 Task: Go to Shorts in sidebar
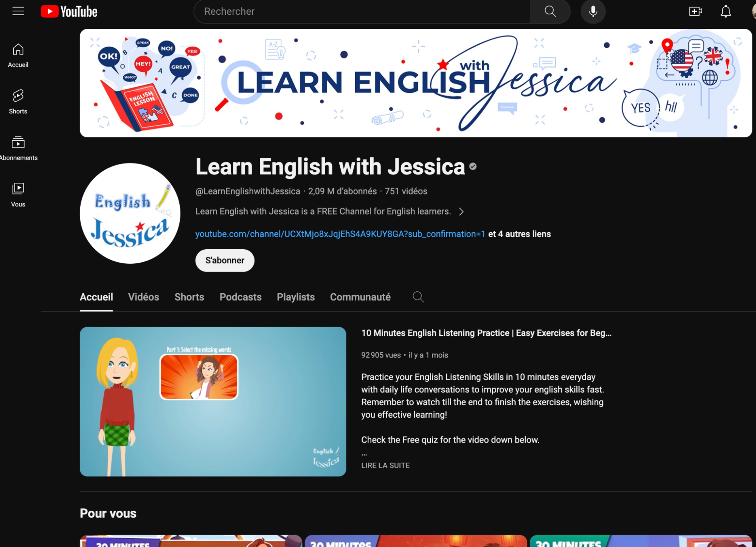(18, 101)
